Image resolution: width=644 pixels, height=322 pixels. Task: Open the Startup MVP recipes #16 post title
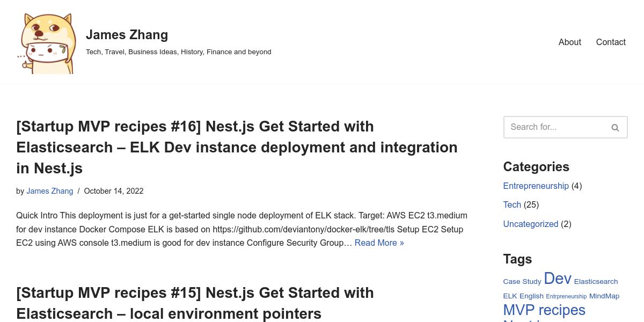click(237, 147)
